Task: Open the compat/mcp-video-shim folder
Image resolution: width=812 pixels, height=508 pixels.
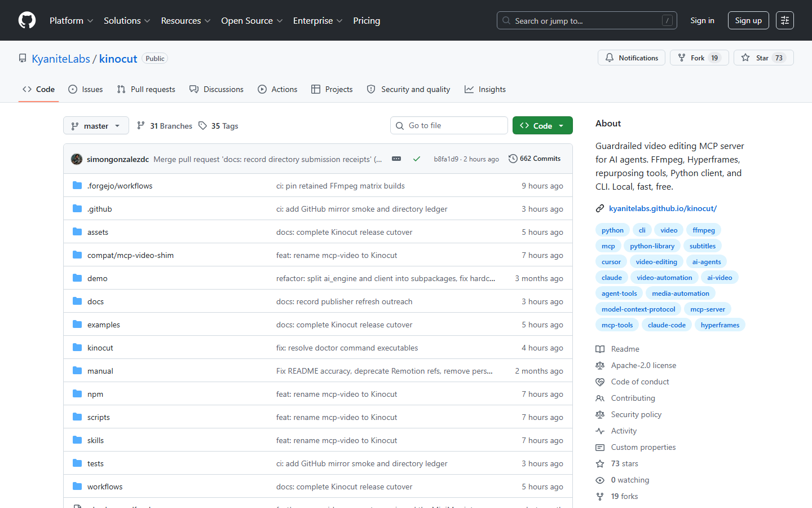Action: point(130,255)
